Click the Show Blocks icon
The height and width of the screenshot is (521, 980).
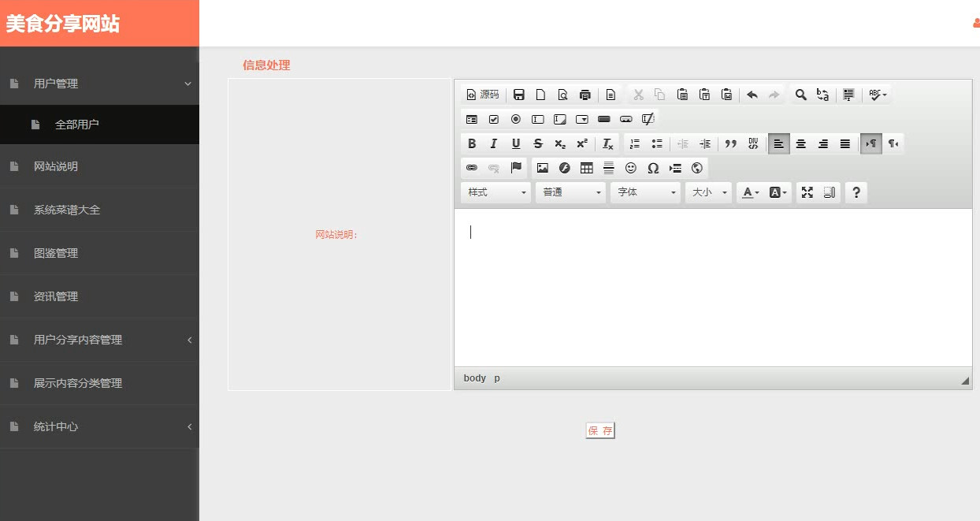pyautogui.click(x=830, y=192)
